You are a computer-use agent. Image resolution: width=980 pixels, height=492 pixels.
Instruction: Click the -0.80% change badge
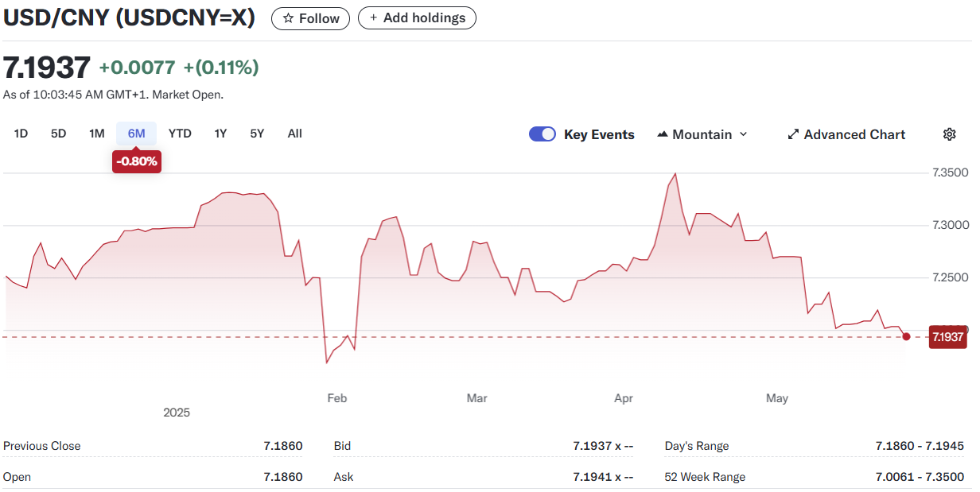tap(137, 162)
